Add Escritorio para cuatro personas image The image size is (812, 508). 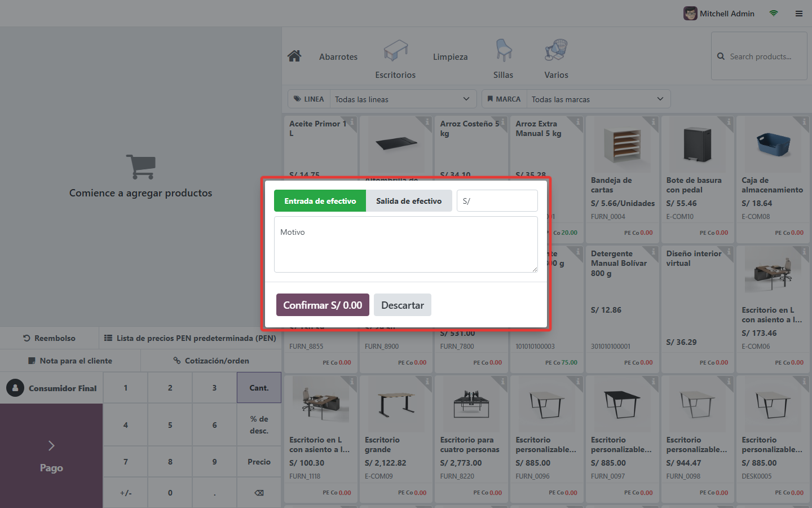[x=471, y=404]
